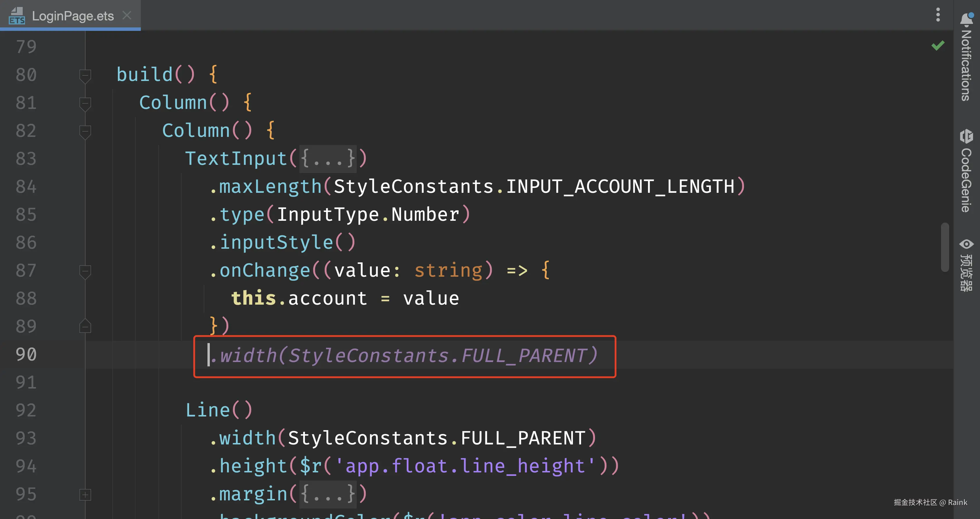The height and width of the screenshot is (519, 980).
Task: Open the CodeGenie panel icon
Action: tap(966, 136)
